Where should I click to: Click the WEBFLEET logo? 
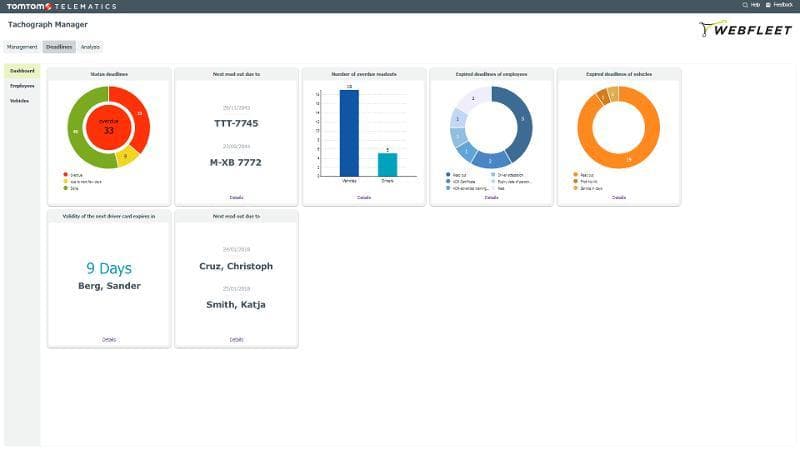(x=746, y=29)
